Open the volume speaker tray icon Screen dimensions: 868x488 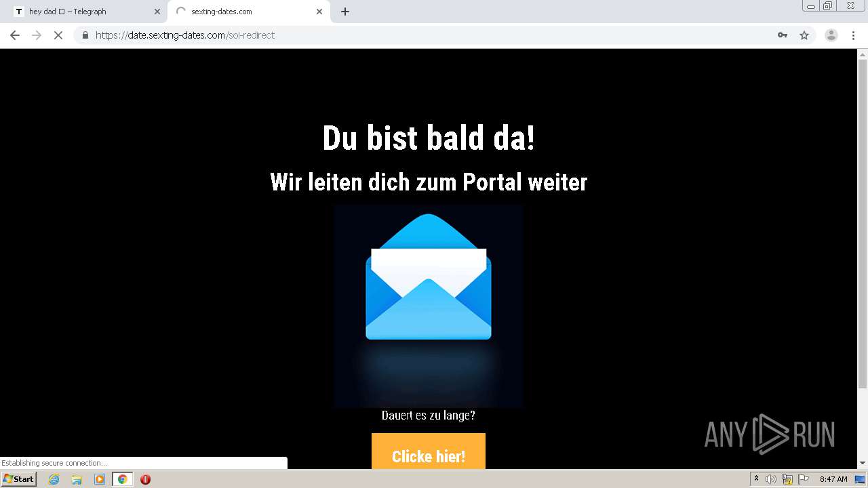(771, 479)
